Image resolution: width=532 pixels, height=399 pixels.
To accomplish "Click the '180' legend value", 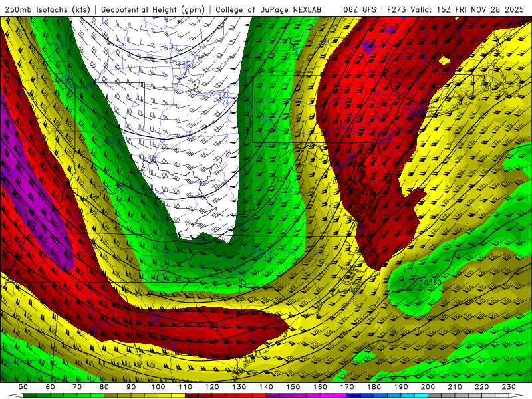I will pyautogui.click(x=374, y=387).
